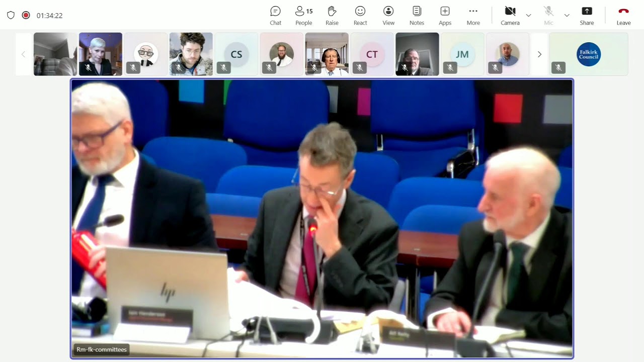Open the View layout options
Image resolution: width=644 pixels, height=362 pixels.
pos(388,16)
